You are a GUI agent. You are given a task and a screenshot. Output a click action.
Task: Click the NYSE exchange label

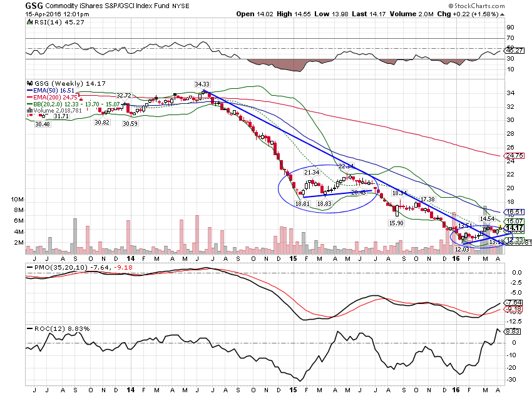181,6
